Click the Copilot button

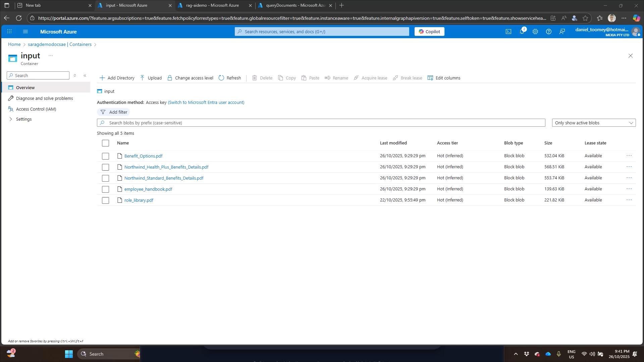[429, 32]
